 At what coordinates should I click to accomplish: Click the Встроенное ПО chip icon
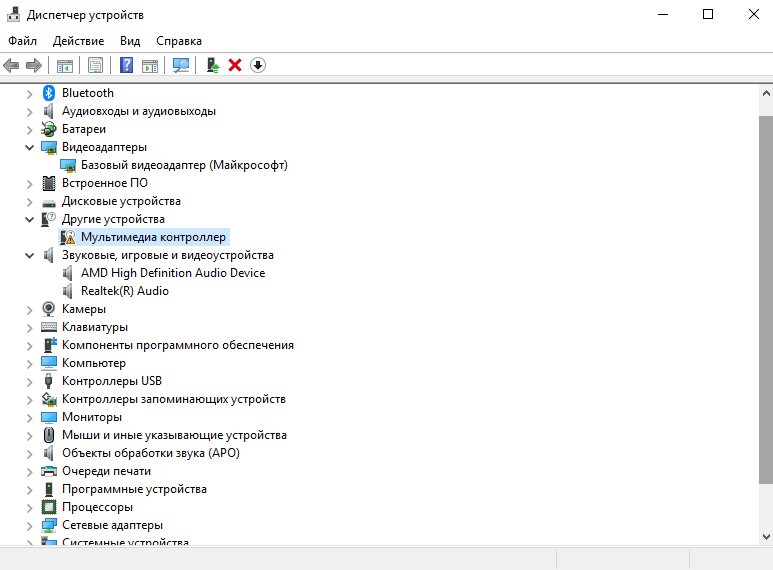[x=49, y=183]
